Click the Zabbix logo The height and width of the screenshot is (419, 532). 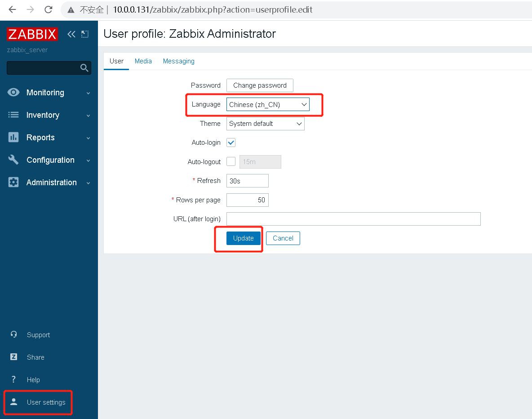32,34
